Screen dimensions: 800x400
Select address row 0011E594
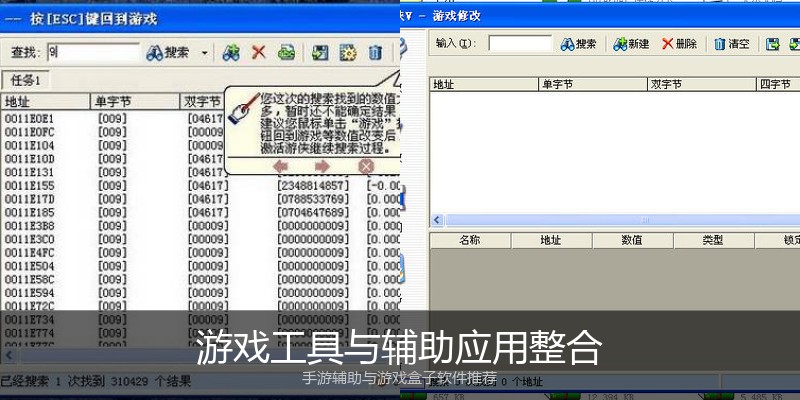[x=30, y=293]
